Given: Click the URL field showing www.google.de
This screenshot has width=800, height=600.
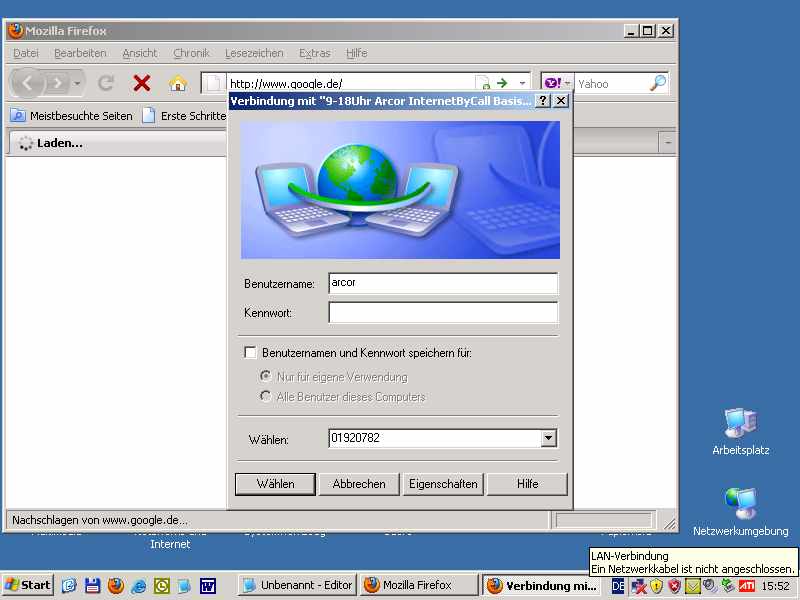Looking at the screenshot, I should [351, 84].
